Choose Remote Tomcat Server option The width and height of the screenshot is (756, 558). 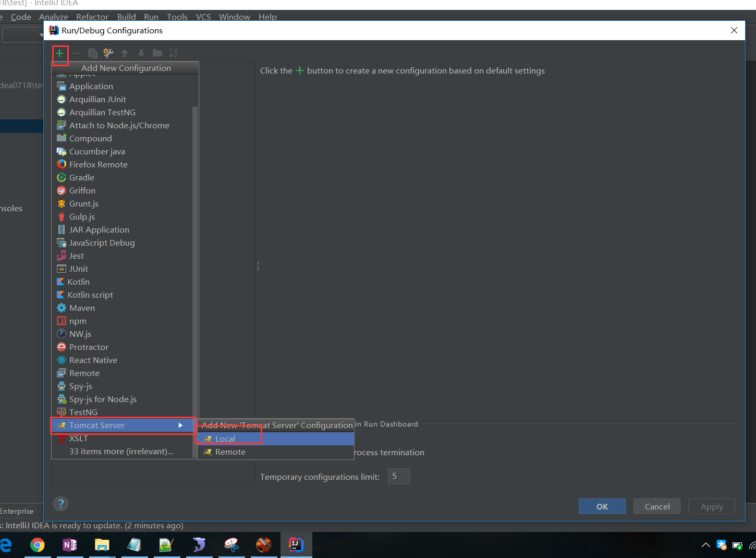click(x=275, y=452)
